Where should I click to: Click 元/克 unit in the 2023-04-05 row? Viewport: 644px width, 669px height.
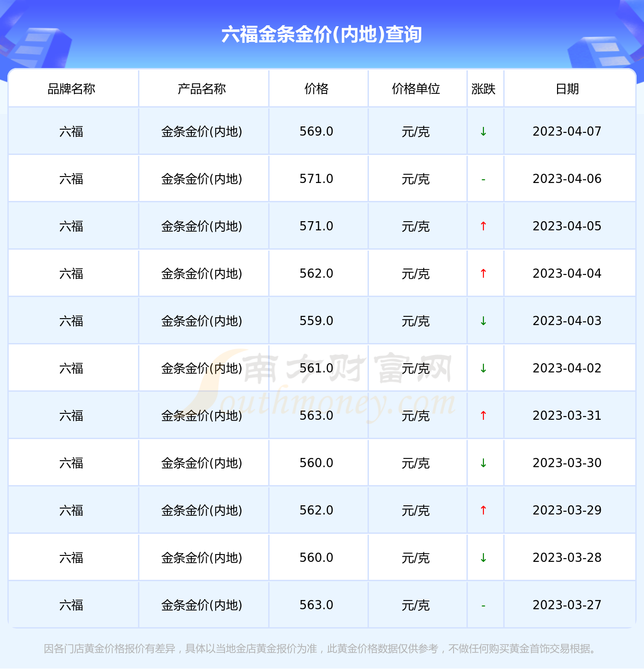click(416, 227)
